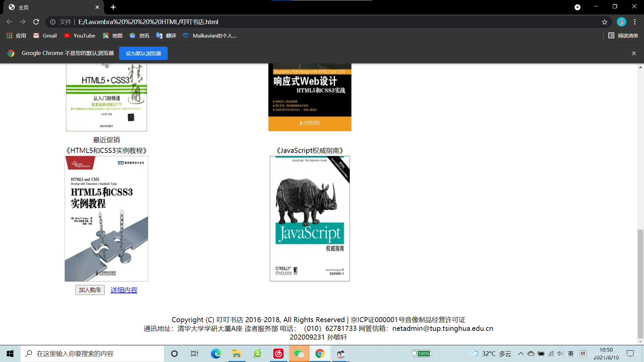Open OneDrive cloud tray icon
This screenshot has height=362, width=644.
tap(531, 354)
